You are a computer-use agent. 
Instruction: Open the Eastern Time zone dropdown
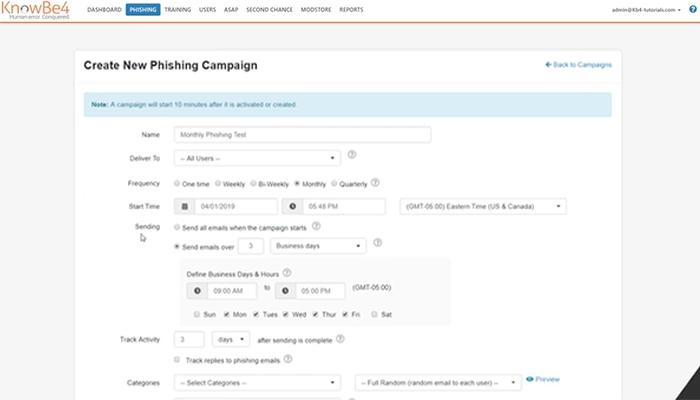pyautogui.click(x=483, y=206)
